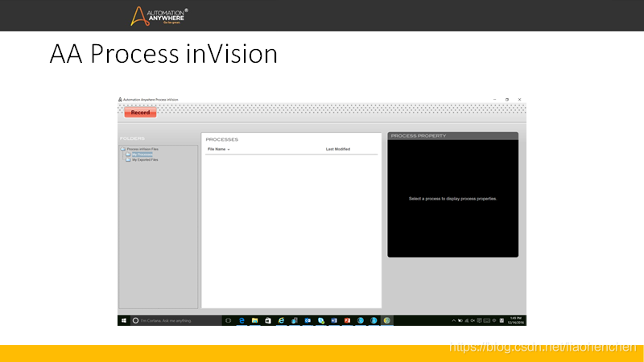Sort processes by the File Name column
The width and height of the screenshot is (644, 362).
[x=217, y=149]
